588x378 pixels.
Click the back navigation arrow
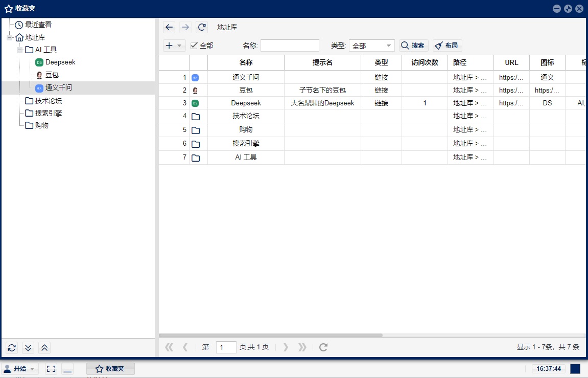click(169, 27)
